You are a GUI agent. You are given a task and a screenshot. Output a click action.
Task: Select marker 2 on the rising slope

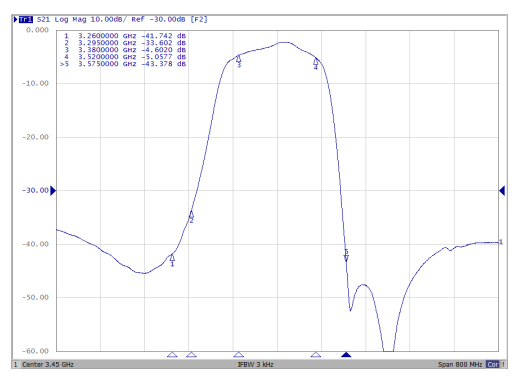point(191,215)
